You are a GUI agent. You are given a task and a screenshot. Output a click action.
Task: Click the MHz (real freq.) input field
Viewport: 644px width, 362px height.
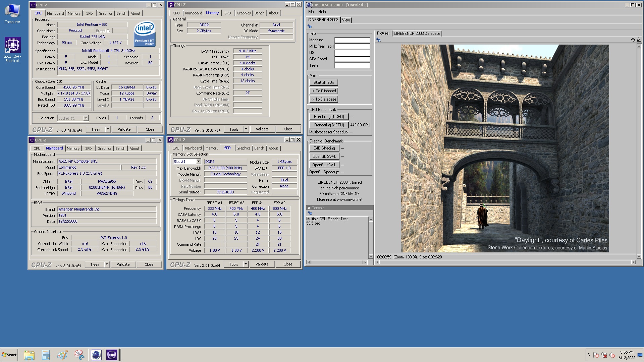point(352,46)
